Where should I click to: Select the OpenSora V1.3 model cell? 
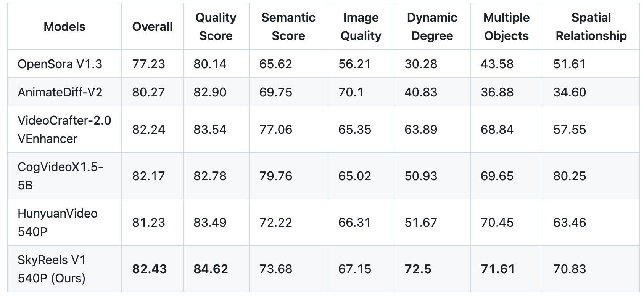coord(60,64)
